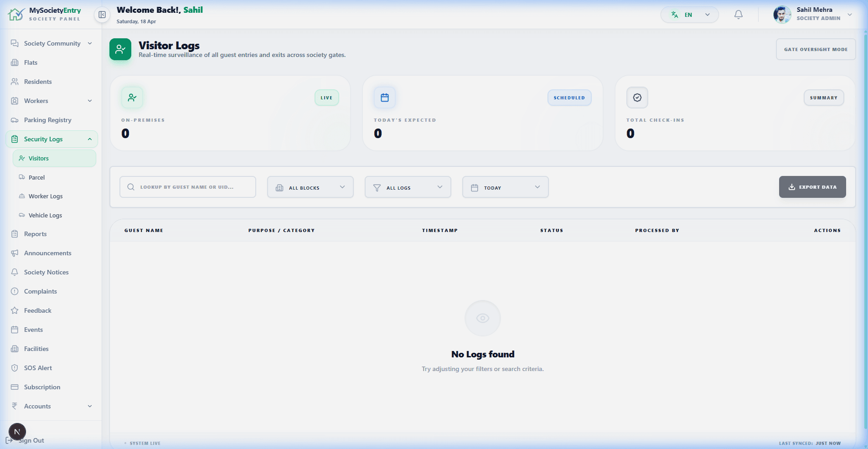Focus the guest name or UID search field
Image resolution: width=868 pixels, height=449 pixels.
pos(187,187)
